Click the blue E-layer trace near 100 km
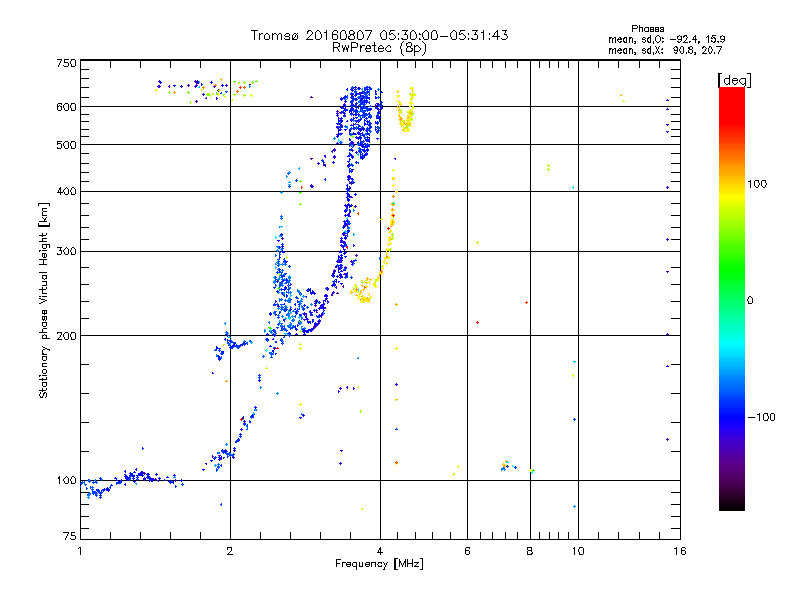Image resolution: width=800 pixels, height=600 pixels. [x=132, y=482]
